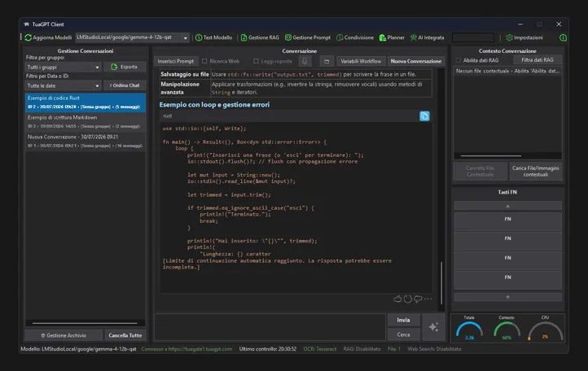
Task: Sort chats with Ordina Chat
Action: (125, 85)
